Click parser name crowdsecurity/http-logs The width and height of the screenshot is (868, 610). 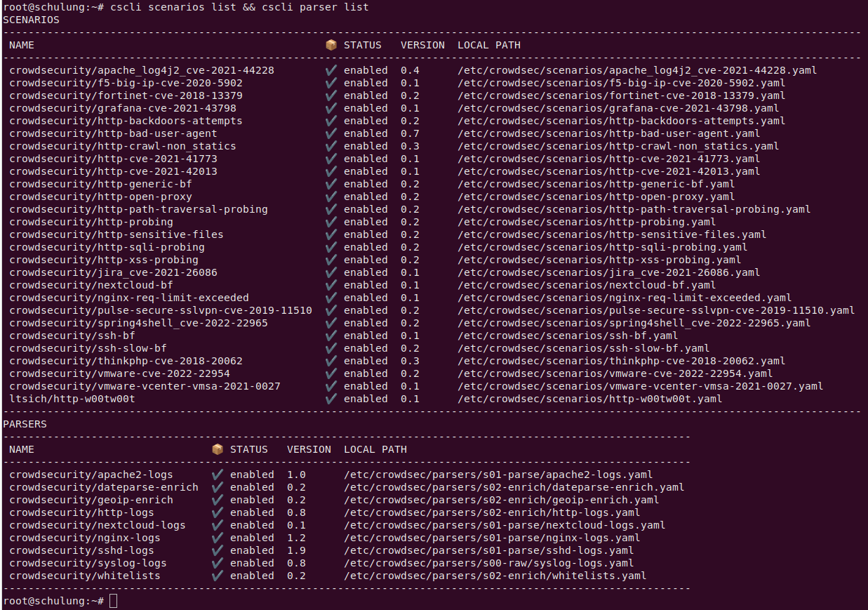pos(81,512)
